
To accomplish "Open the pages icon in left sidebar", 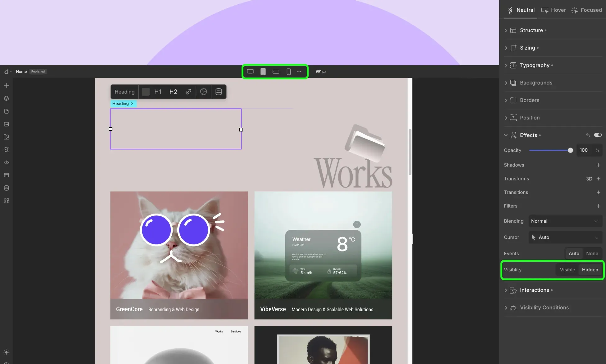I will tap(6, 111).
